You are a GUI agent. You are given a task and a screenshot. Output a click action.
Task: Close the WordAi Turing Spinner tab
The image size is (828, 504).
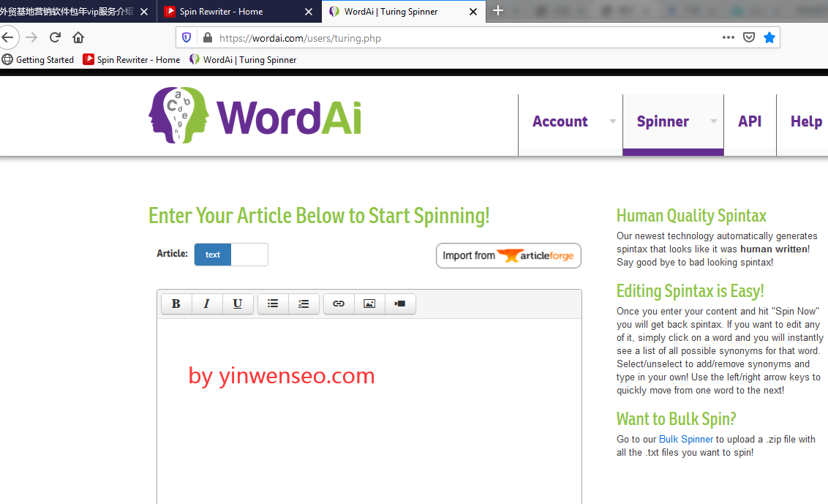pos(473,12)
